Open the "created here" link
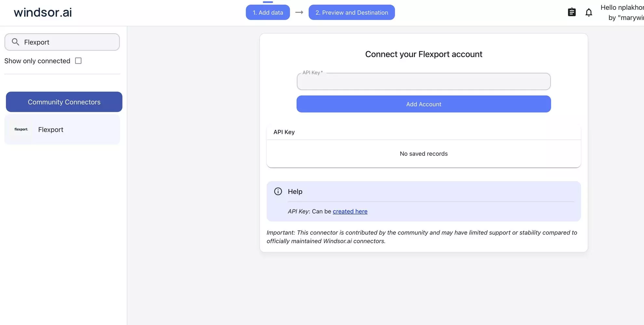This screenshot has width=644, height=325. (x=350, y=211)
